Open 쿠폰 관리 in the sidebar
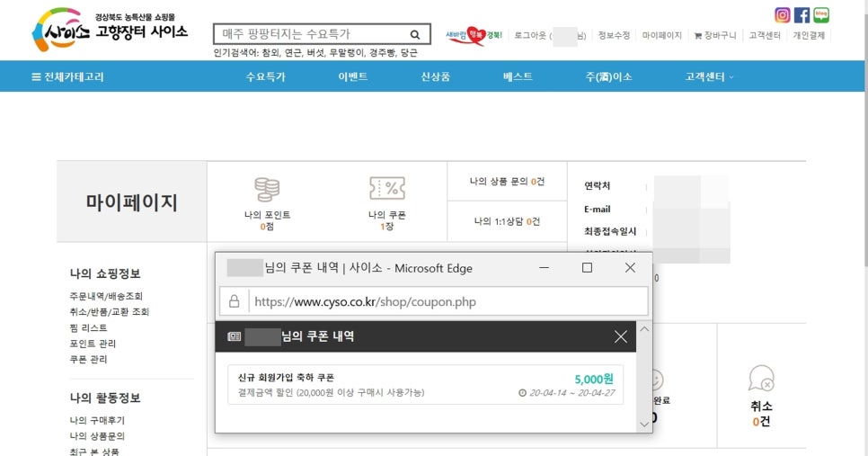Viewport: 868px width, 456px height. pos(89,359)
